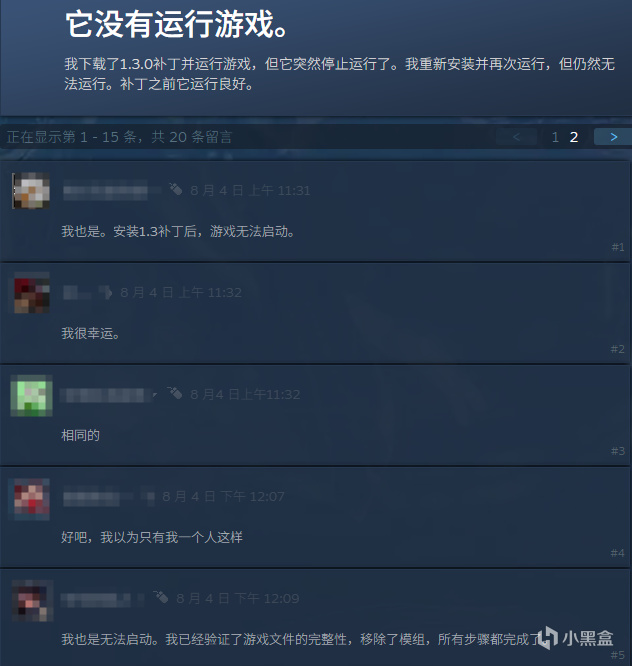The width and height of the screenshot is (632, 666).
Task: Click badge icon beside 12:09 timestamp
Action: 161,597
